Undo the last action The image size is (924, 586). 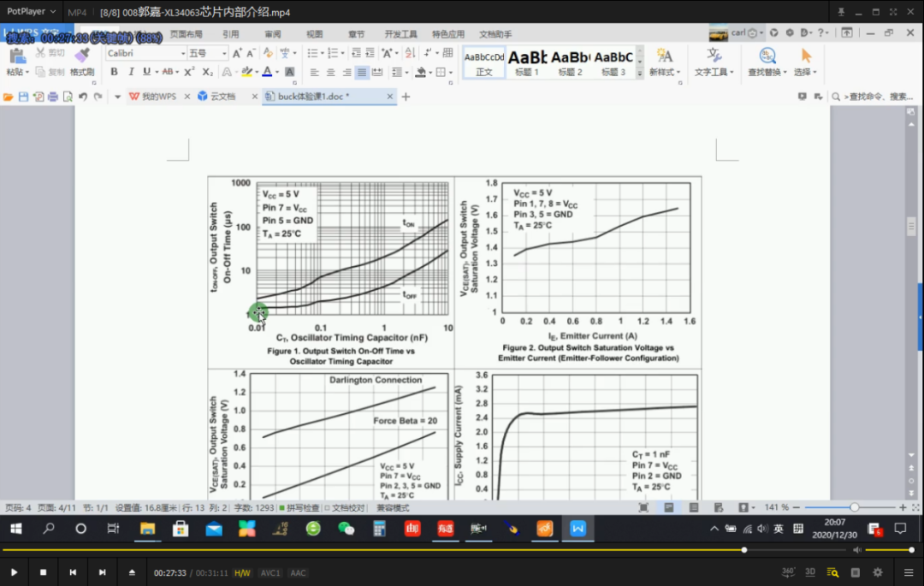click(x=83, y=97)
